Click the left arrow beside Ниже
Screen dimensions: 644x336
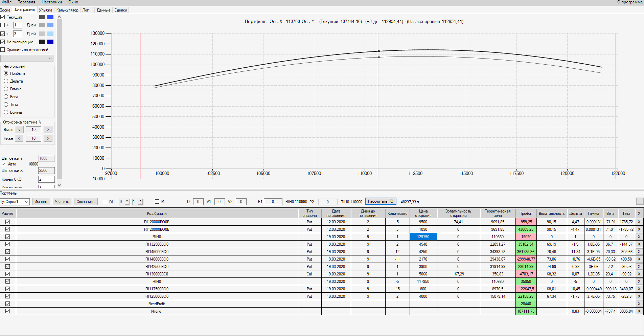click(19, 138)
